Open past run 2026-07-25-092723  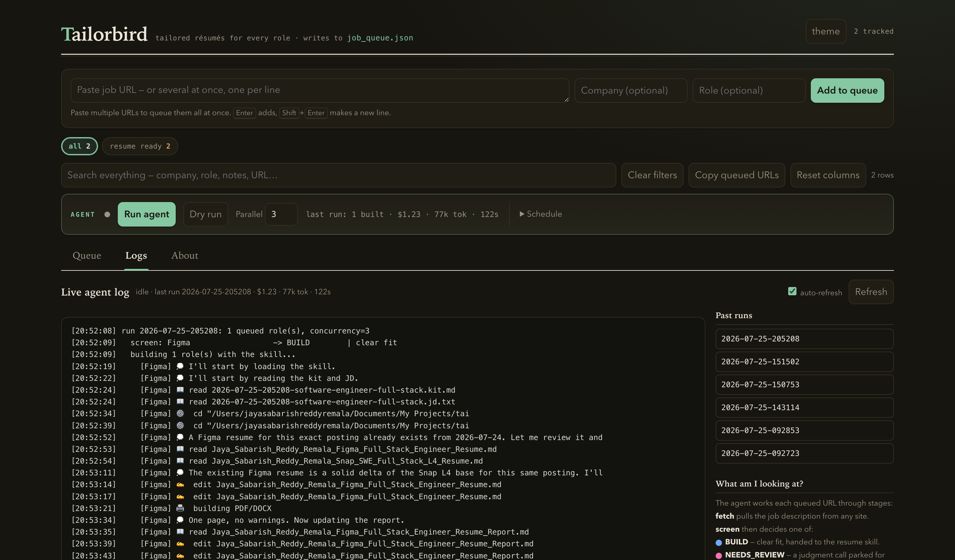tap(804, 453)
